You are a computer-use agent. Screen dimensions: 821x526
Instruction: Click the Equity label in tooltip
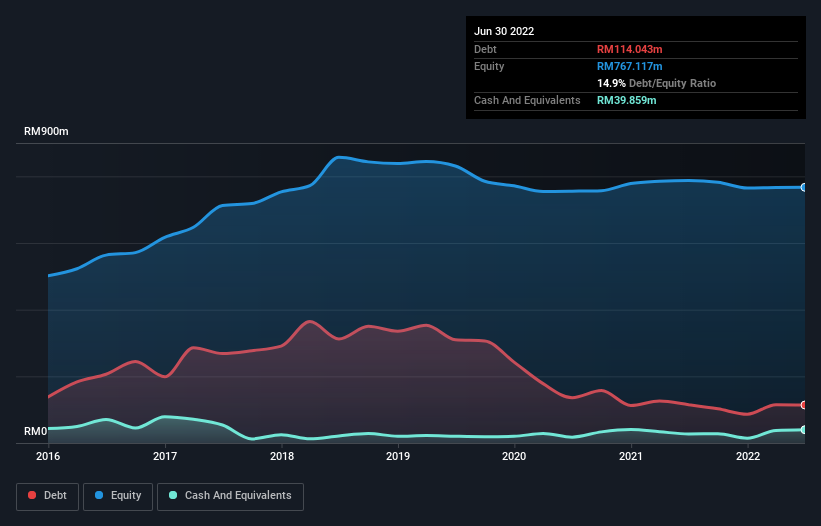click(x=489, y=66)
